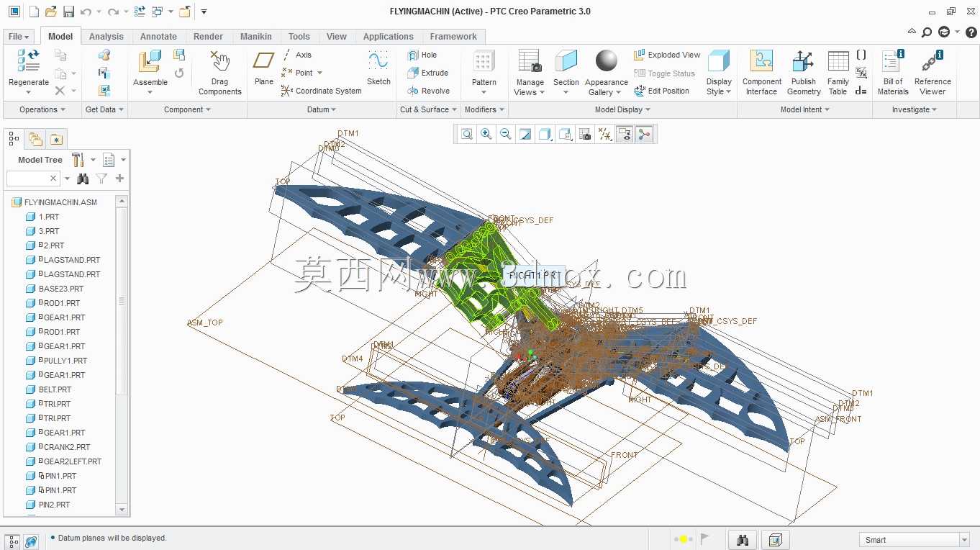Viewport: 980px width, 550px height.
Task: Switch to the Annotate tab
Action: point(158,37)
